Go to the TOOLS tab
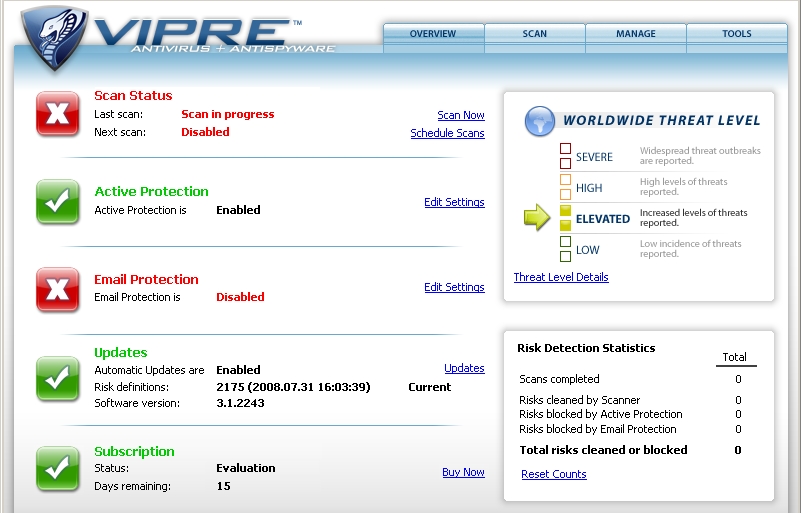This screenshot has width=801, height=513. point(737,34)
